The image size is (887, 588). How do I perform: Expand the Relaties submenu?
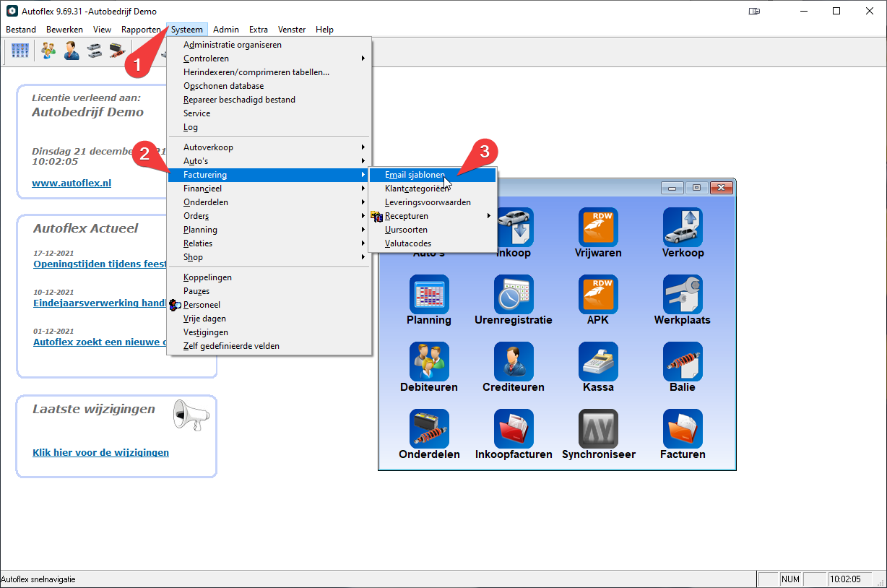pos(269,243)
